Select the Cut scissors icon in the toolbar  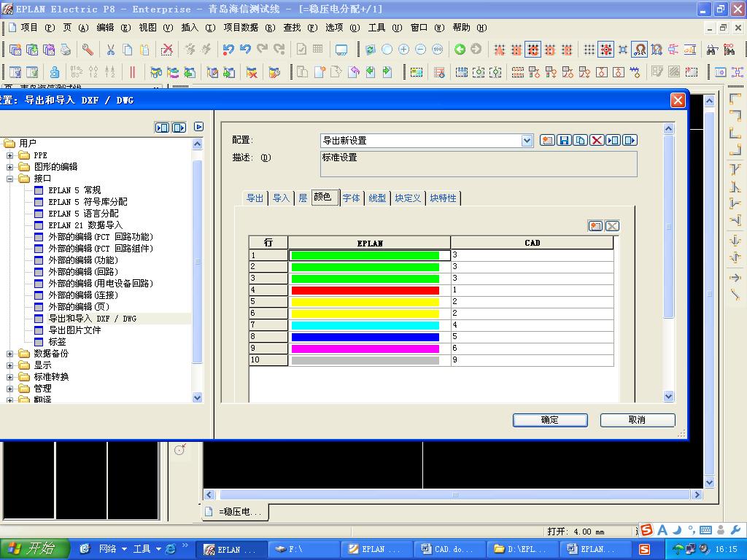tap(110, 49)
